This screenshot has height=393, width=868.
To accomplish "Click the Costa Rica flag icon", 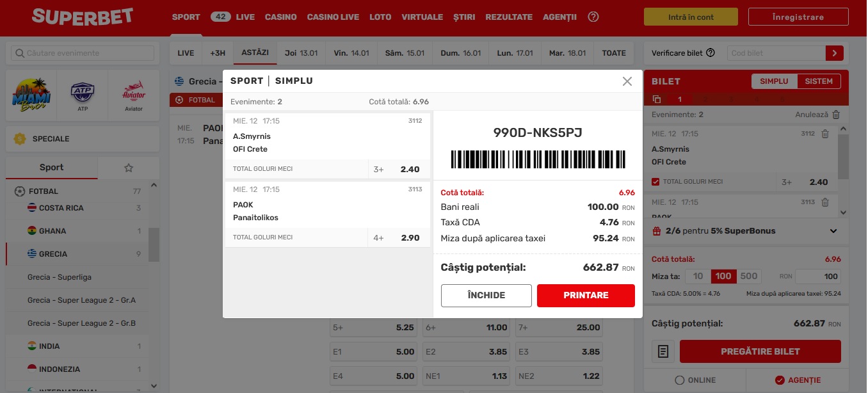I will (x=32, y=208).
